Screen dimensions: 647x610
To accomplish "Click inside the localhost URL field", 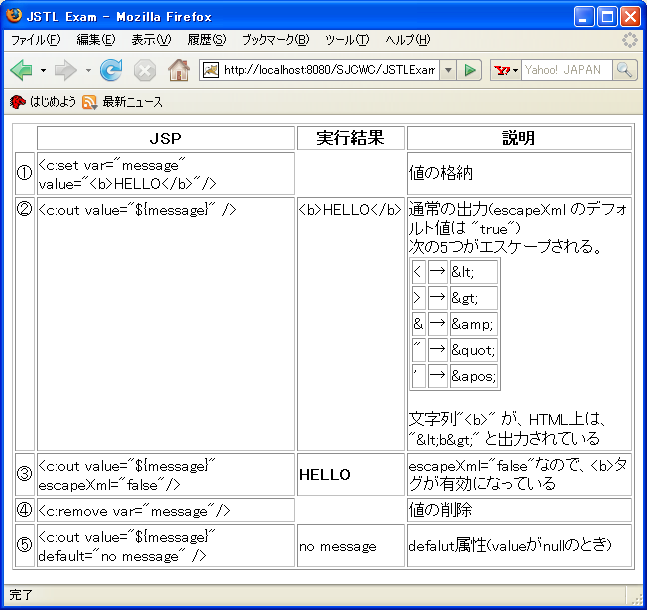I will [330, 70].
